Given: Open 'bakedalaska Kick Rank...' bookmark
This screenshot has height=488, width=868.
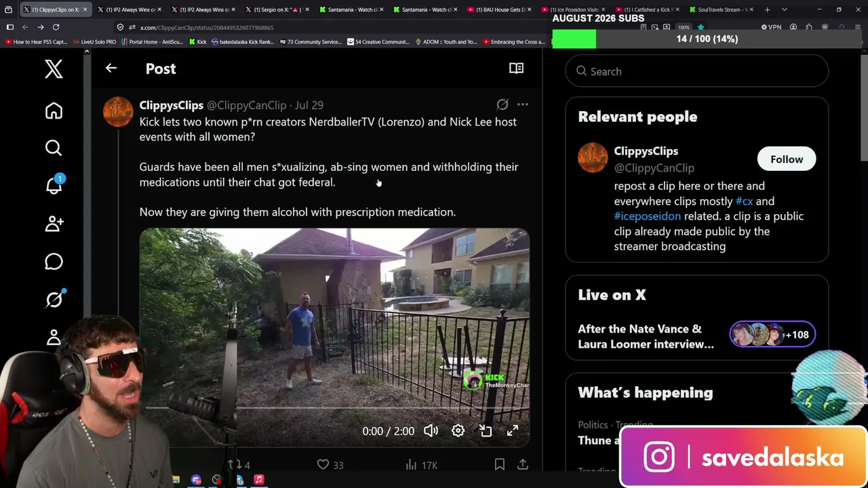Looking at the screenshot, I should pos(242,42).
